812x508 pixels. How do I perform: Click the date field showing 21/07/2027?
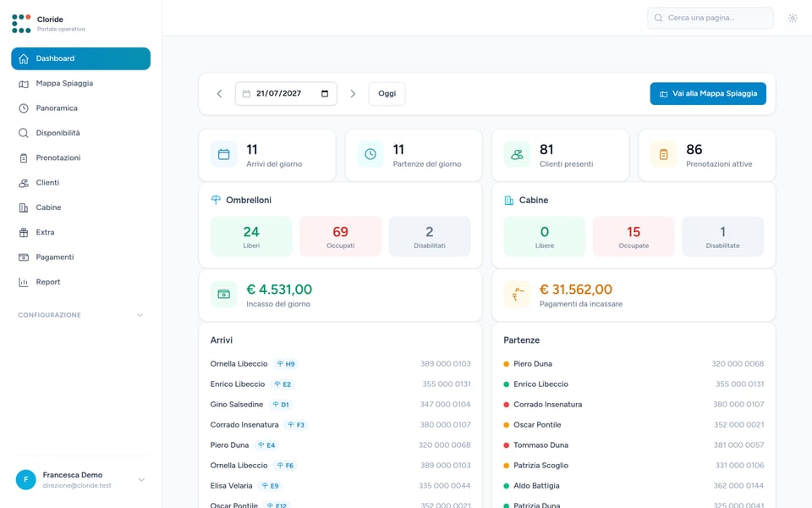coord(286,94)
